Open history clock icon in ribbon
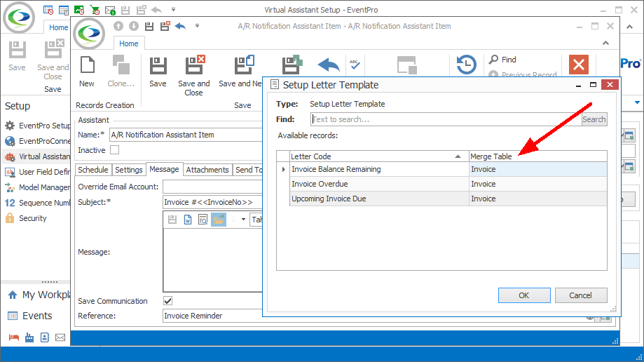The height and width of the screenshot is (362, 644). click(466, 65)
